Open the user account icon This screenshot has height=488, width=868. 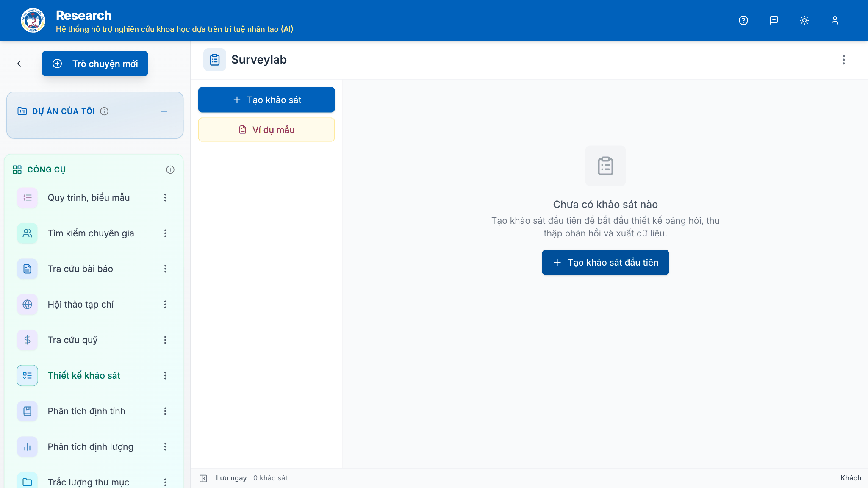pos(835,20)
